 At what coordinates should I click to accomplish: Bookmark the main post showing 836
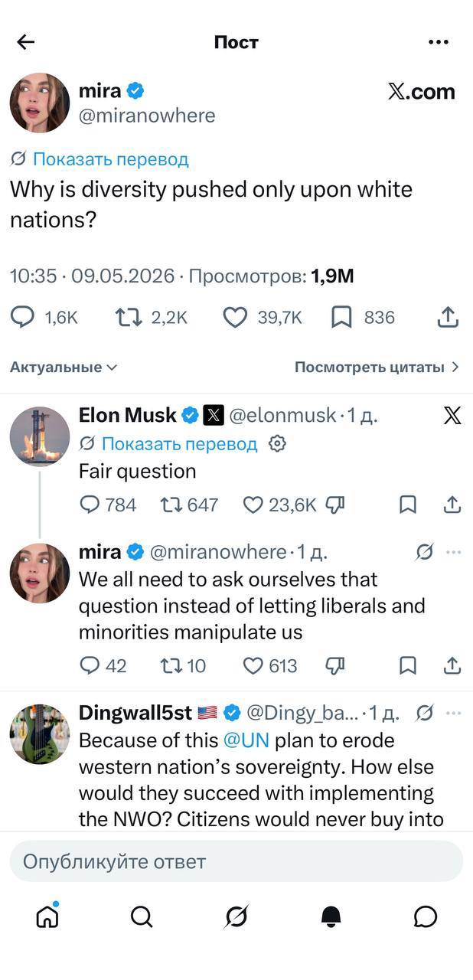click(x=341, y=317)
